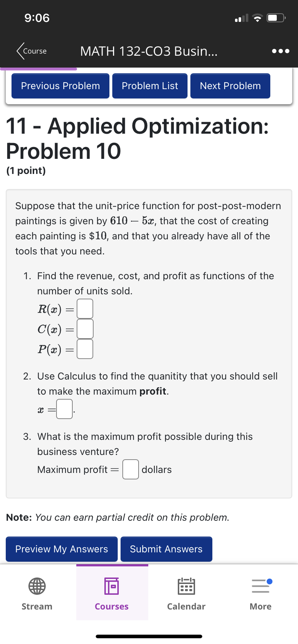Image resolution: width=298 pixels, height=644 pixels.
Task: Advance to the Next Problem
Action: pos(230,86)
